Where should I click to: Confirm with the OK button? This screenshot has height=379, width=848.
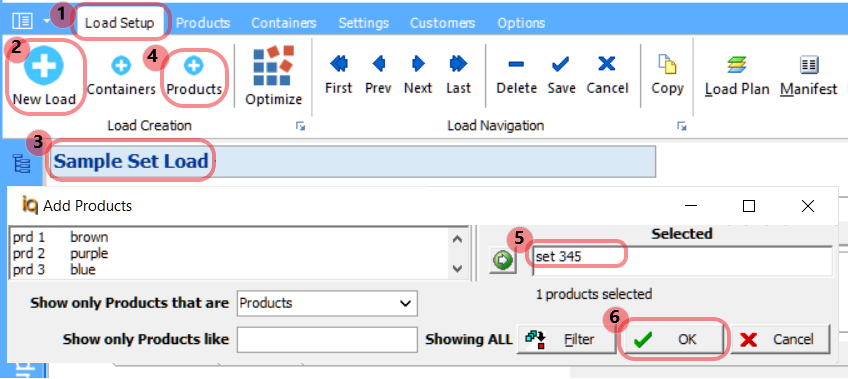click(671, 339)
